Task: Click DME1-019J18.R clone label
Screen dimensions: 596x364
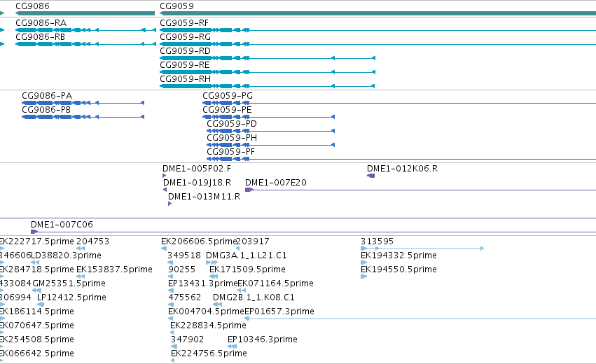Action: (x=197, y=183)
